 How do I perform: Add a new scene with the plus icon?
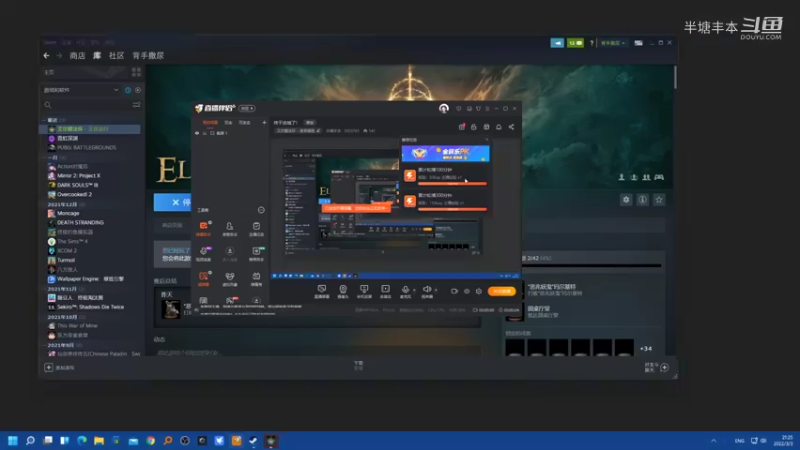pyautogui.click(x=264, y=122)
